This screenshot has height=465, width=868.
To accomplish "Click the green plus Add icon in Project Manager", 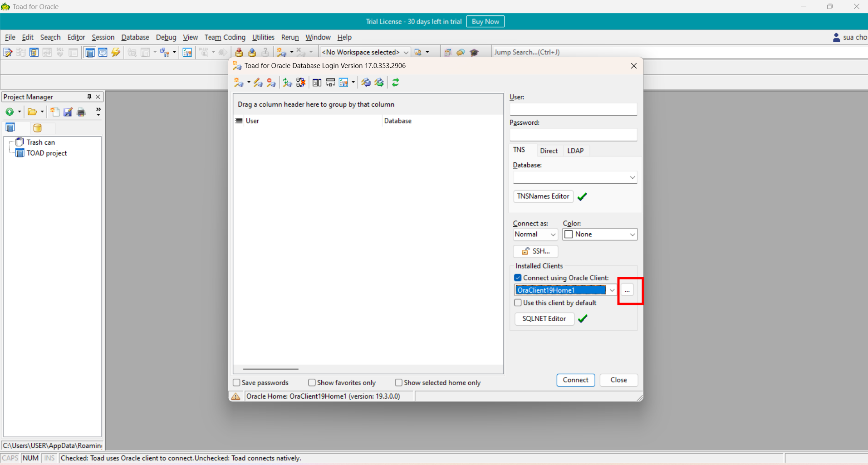I will pyautogui.click(x=10, y=112).
